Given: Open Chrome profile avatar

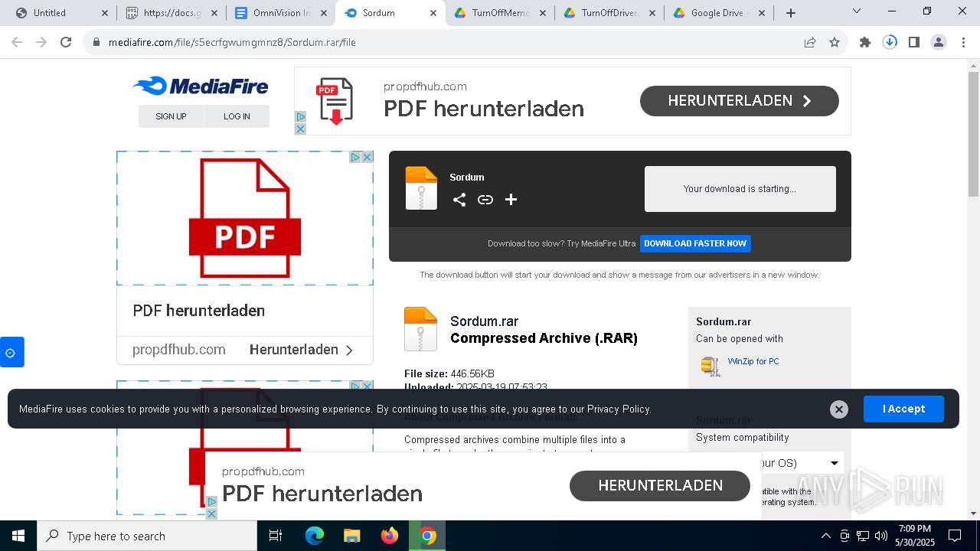Looking at the screenshot, I should point(939,42).
